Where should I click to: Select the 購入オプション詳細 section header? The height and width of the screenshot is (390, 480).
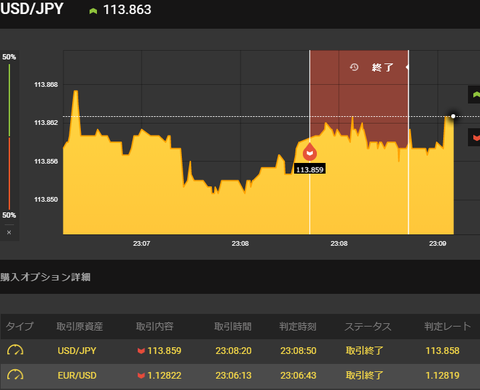click(45, 277)
